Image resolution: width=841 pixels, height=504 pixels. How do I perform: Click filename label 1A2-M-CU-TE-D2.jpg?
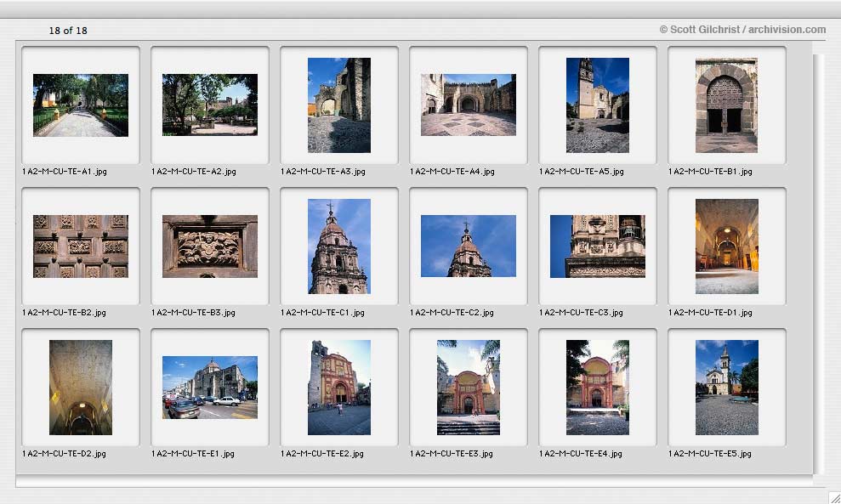[x=64, y=454]
